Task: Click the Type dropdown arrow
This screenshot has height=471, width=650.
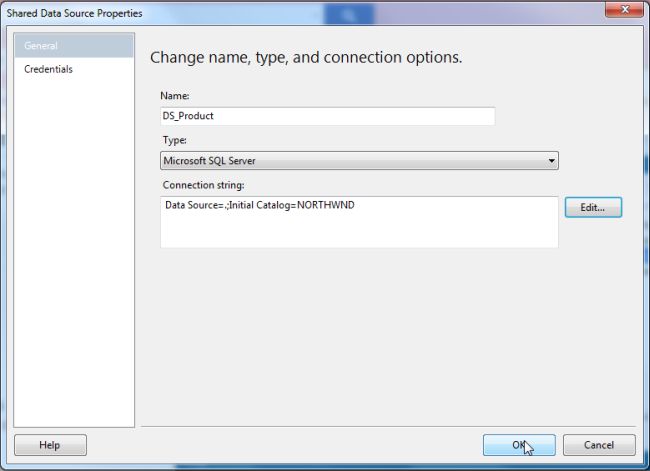Action: point(551,160)
